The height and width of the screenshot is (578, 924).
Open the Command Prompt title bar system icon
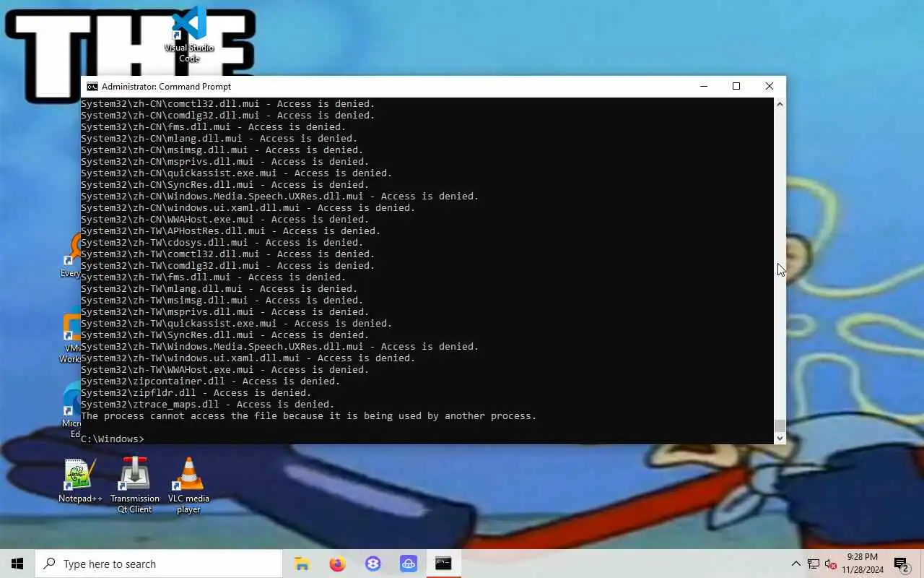tap(92, 87)
